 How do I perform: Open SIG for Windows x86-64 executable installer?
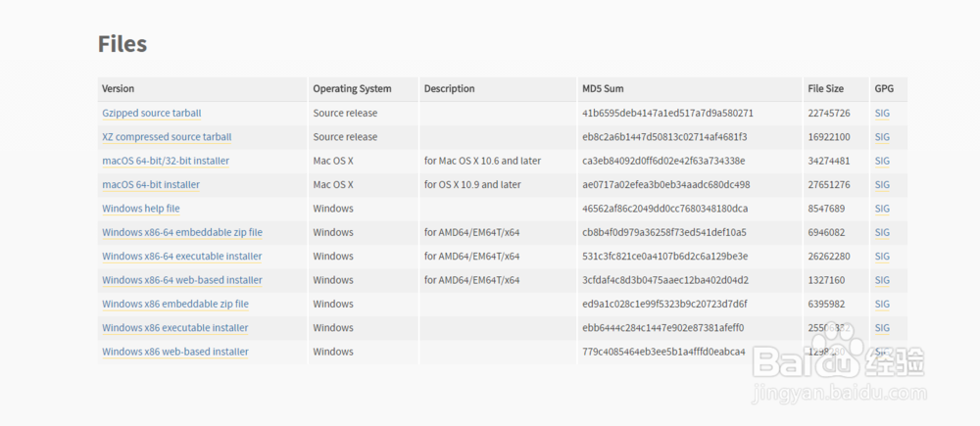pyautogui.click(x=882, y=257)
